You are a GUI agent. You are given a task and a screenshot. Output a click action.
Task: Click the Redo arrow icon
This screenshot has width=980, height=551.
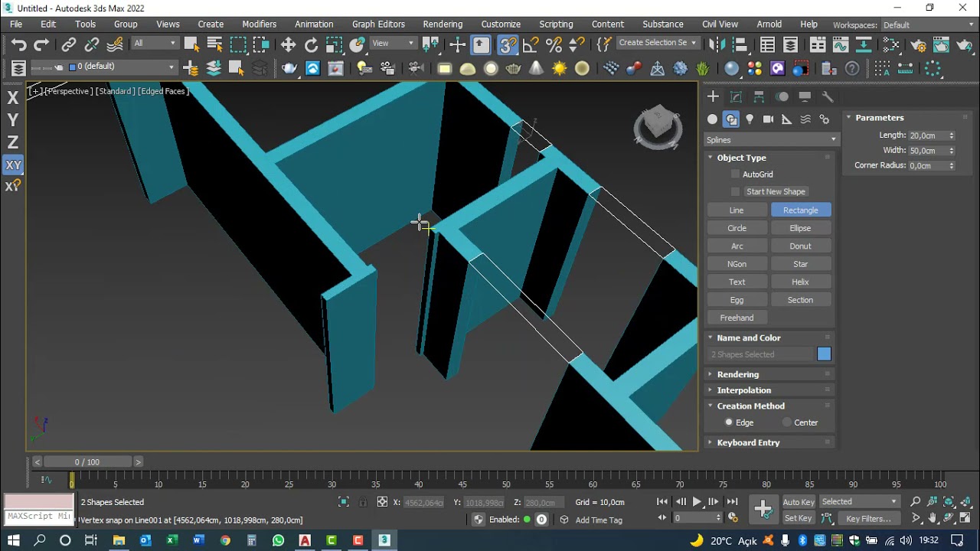click(x=42, y=45)
